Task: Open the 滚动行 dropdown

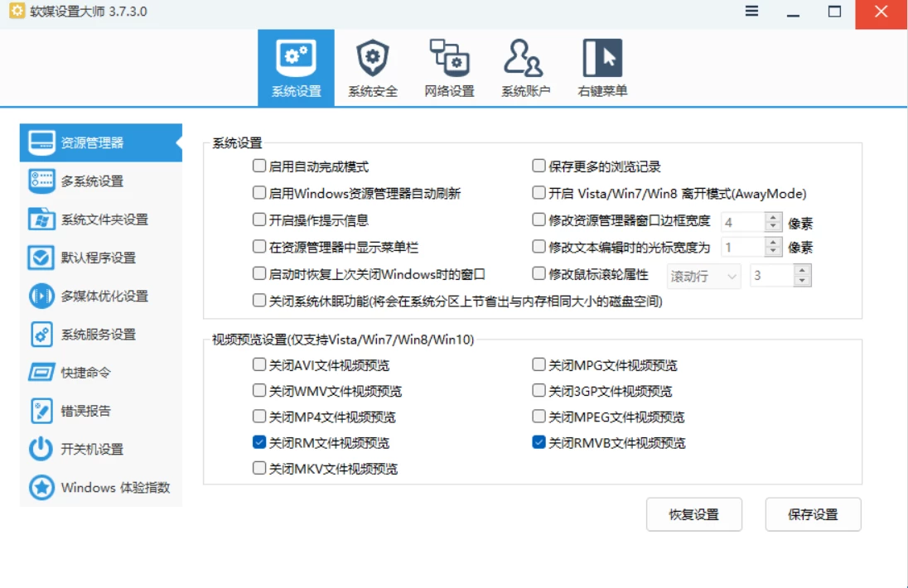Action: click(x=703, y=276)
